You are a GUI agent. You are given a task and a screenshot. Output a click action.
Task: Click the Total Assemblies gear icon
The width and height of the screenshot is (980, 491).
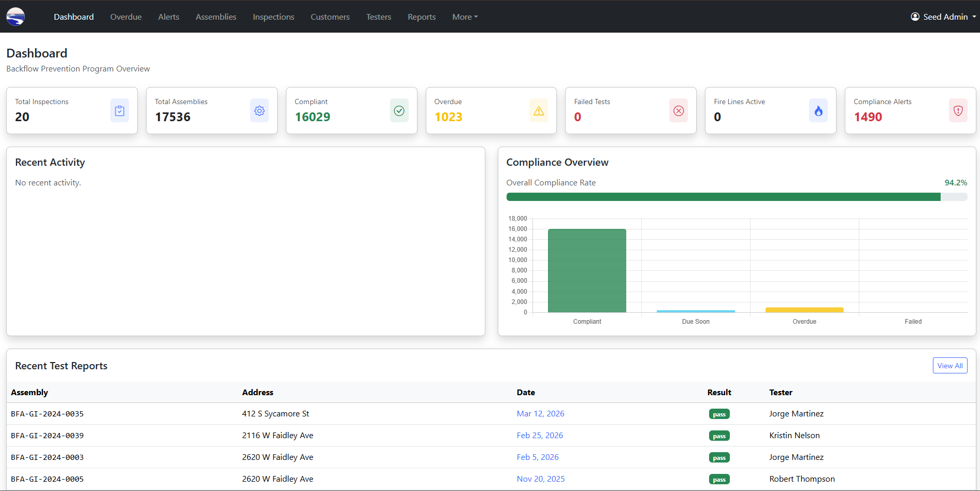[x=260, y=110]
